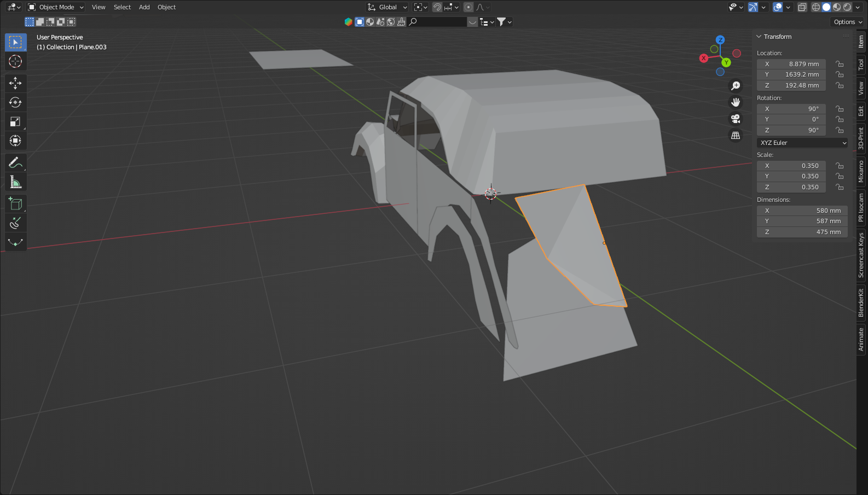This screenshot has height=495, width=868.
Task: Open the gizmo options dropdown
Action: pyautogui.click(x=763, y=7)
